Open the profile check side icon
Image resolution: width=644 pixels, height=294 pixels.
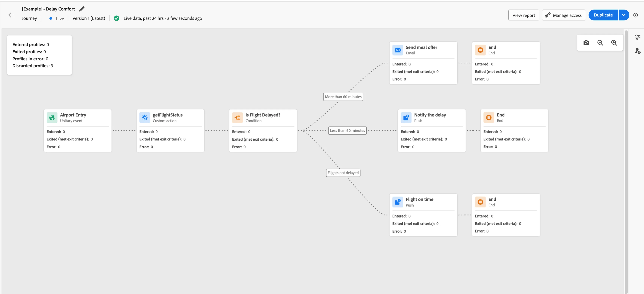click(637, 51)
